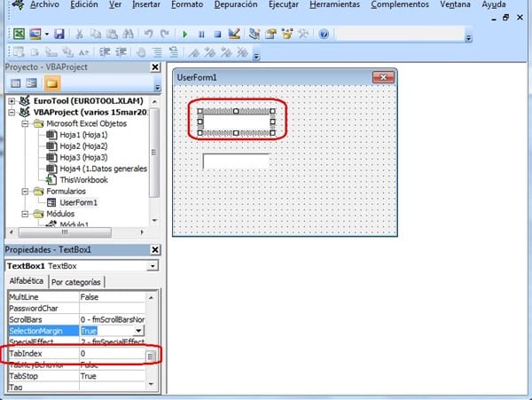Image resolution: width=532 pixels, height=400 pixels.
Task: Collapse the Formularios folder
Action: pos(25,192)
